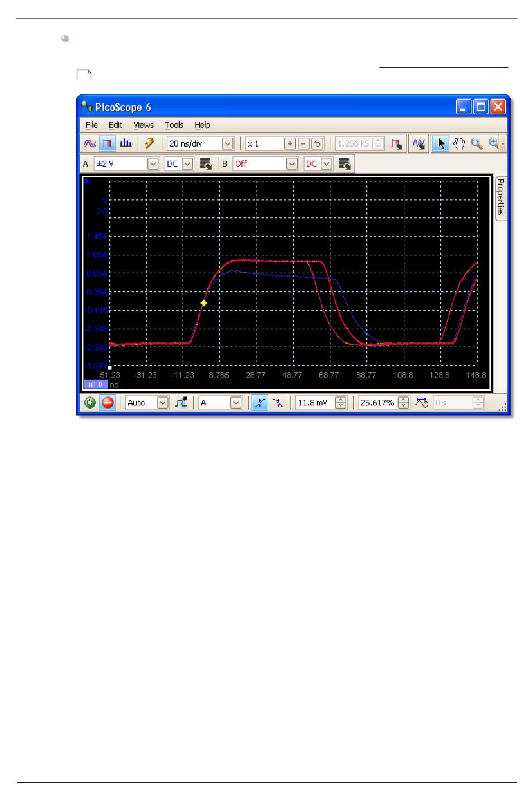Minimize the PicoScope 6 window
Image resolution: width=532 pixels, height=789 pixels.
464,106
